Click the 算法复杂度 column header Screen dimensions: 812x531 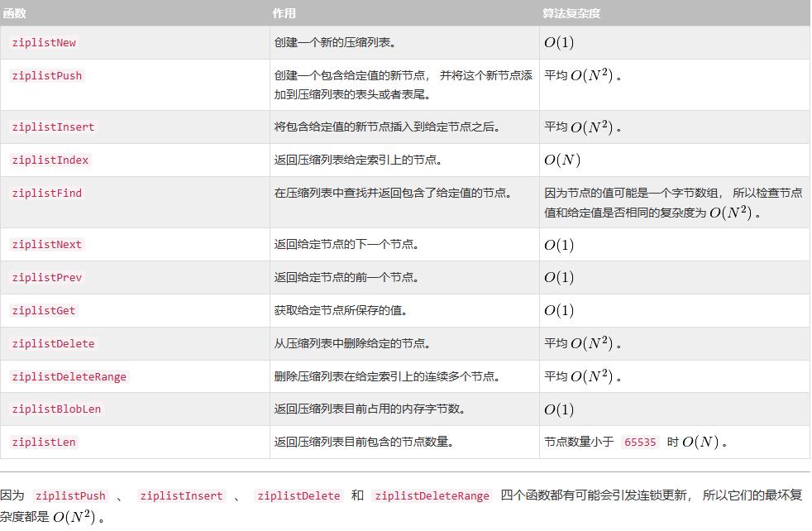[571, 13]
